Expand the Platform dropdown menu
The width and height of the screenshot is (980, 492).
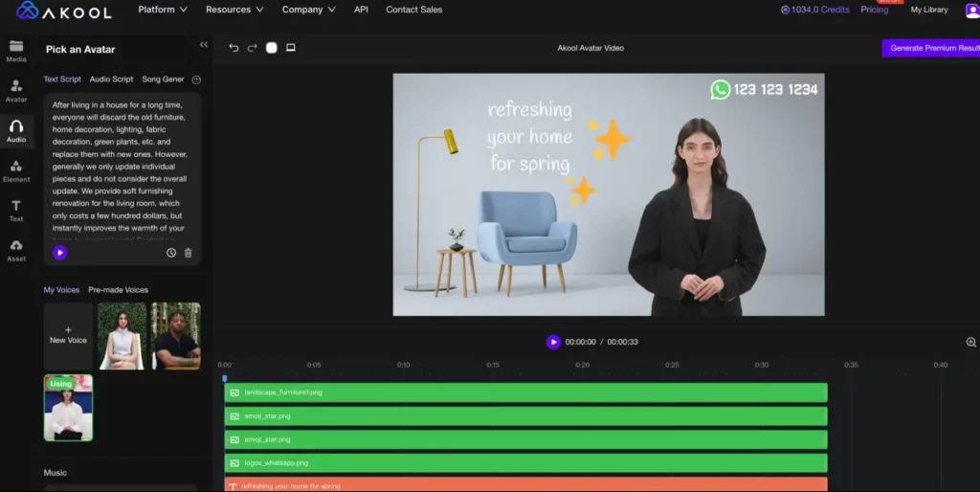point(163,10)
